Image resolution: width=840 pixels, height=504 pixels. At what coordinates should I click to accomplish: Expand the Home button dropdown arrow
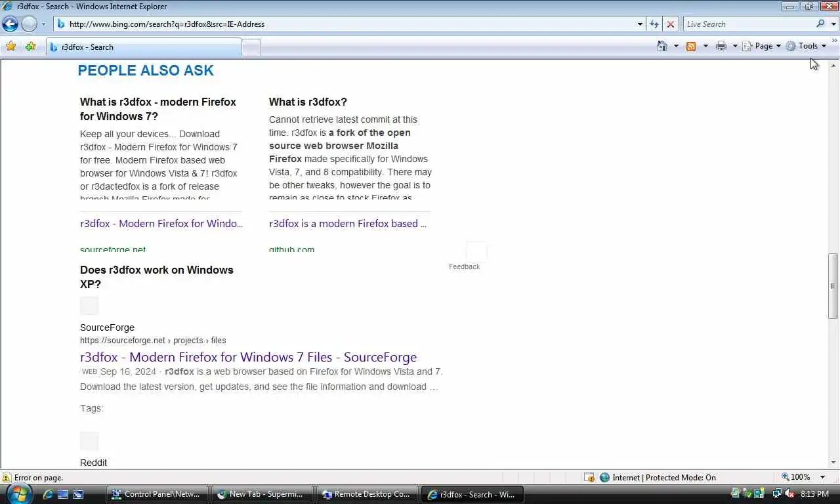tap(676, 46)
